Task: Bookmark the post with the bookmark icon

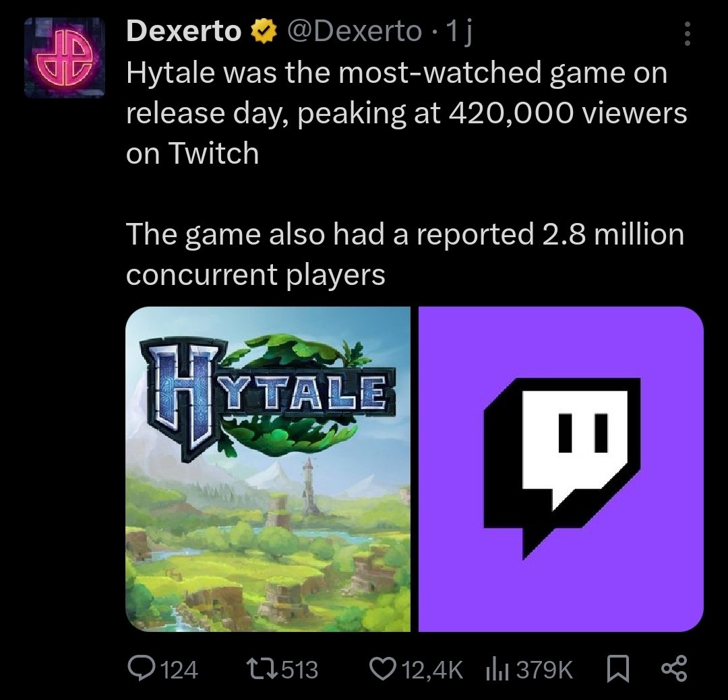Action: (x=617, y=668)
